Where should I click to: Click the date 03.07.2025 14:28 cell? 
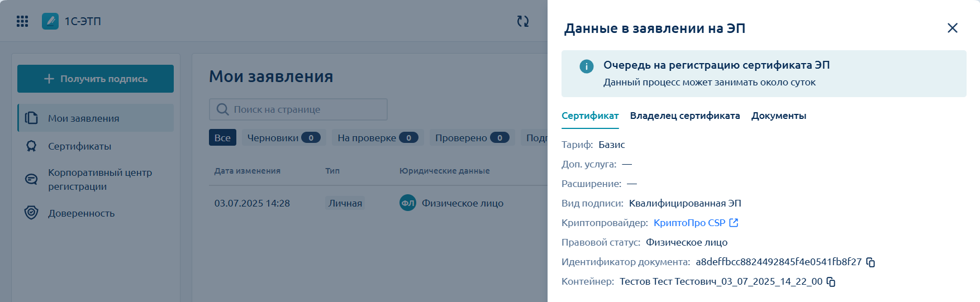coord(252,203)
